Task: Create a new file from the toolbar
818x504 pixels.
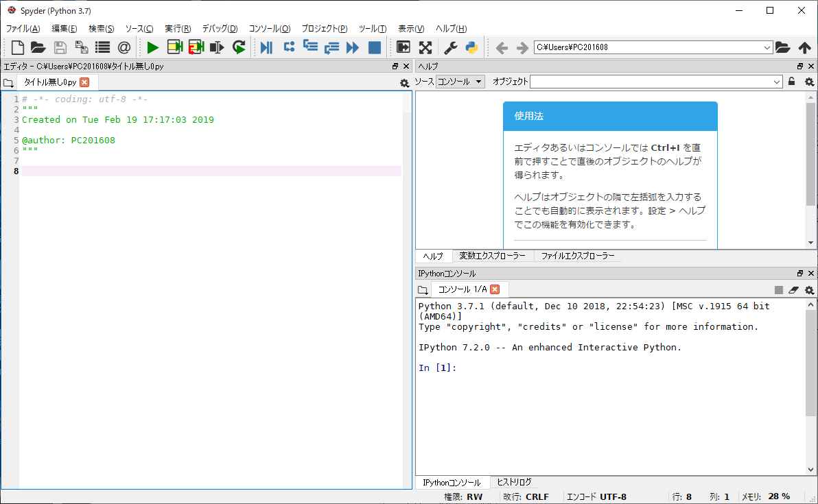Action: pos(18,47)
